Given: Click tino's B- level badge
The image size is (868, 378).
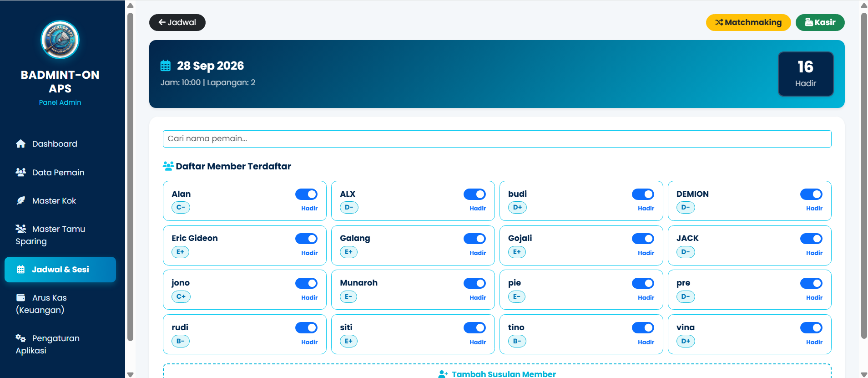Looking at the screenshot, I should tap(517, 341).
